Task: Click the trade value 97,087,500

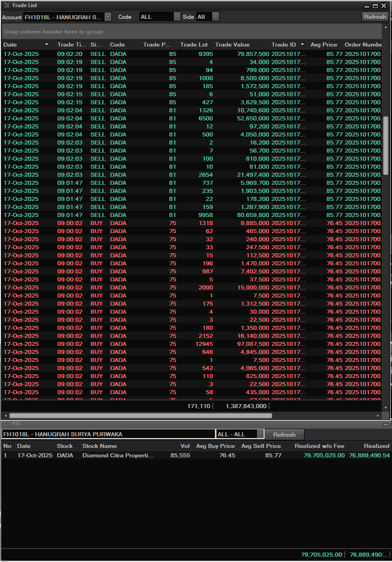Action: tap(253, 344)
